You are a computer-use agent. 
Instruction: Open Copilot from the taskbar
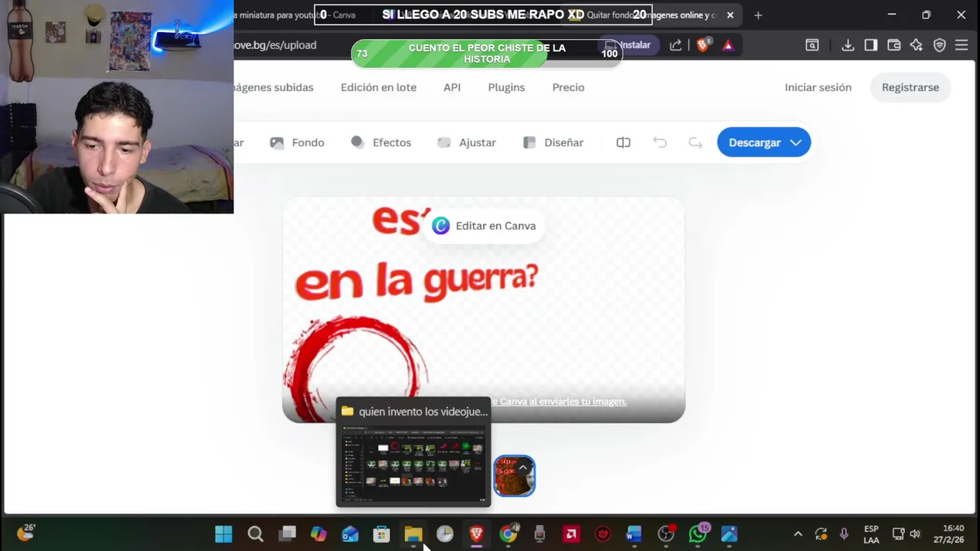318,534
